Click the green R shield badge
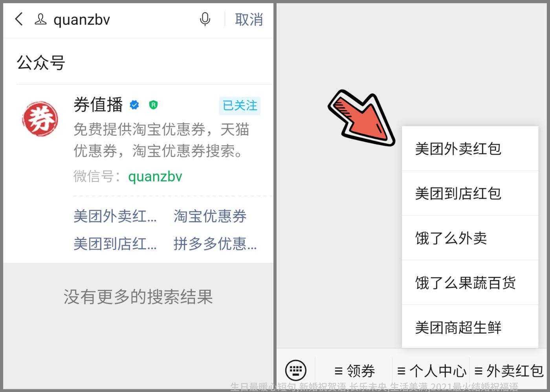The image size is (550, 392). tap(153, 104)
